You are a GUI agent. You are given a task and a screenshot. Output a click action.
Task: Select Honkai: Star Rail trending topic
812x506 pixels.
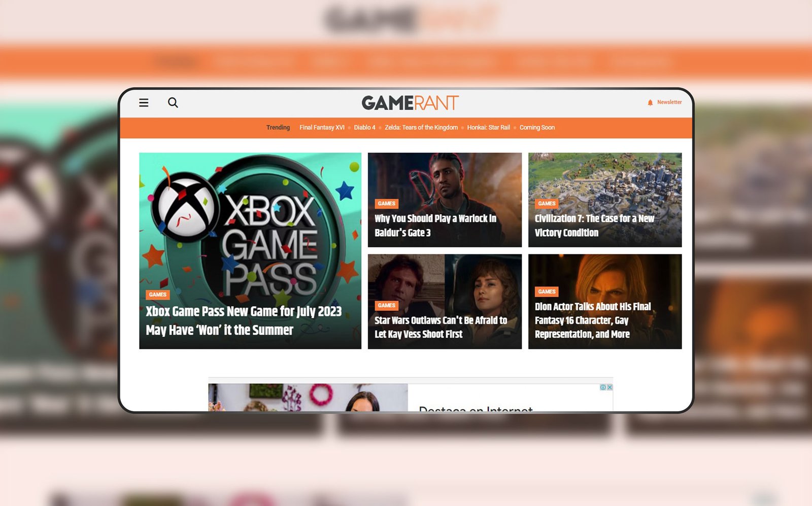pyautogui.click(x=488, y=127)
